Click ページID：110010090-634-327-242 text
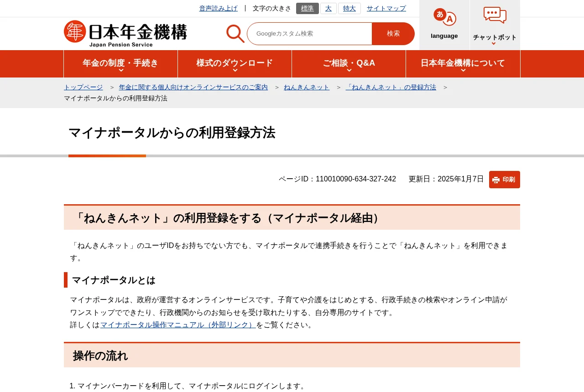The height and width of the screenshot is (392, 584). [x=337, y=179]
